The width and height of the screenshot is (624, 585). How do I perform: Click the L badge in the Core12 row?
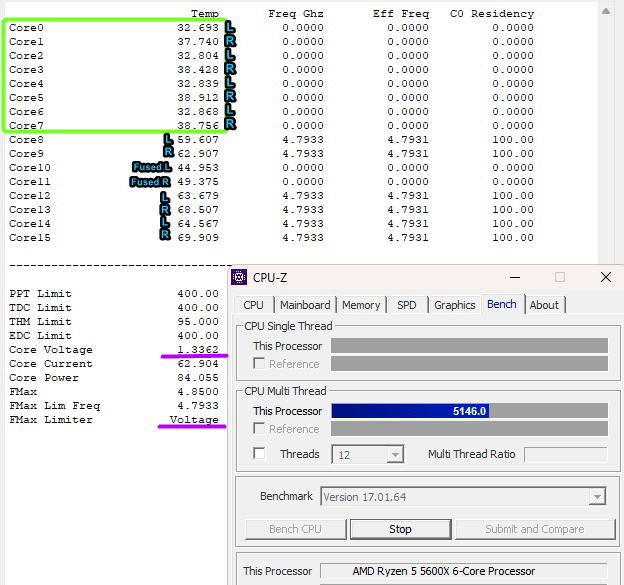(165, 197)
